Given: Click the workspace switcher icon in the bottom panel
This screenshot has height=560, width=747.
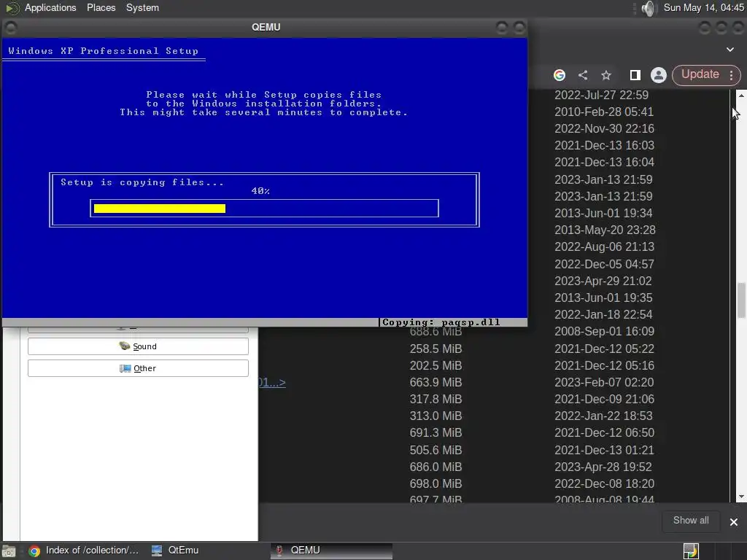Looking at the screenshot, I should [x=691, y=551].
